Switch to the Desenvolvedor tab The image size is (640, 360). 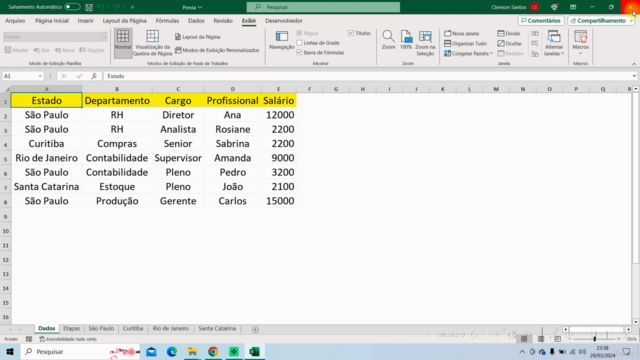point(284,21)
